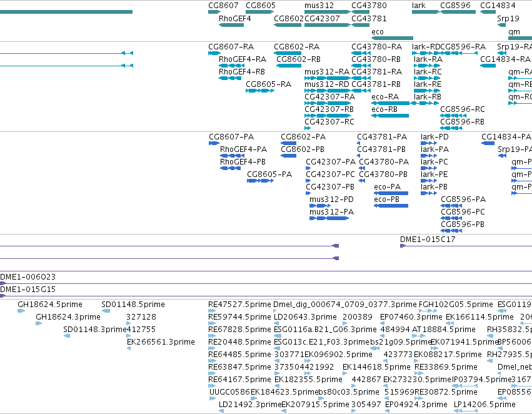
Task: Select transcript RhoGEF4-RA
Action: [x=243, y=59]
